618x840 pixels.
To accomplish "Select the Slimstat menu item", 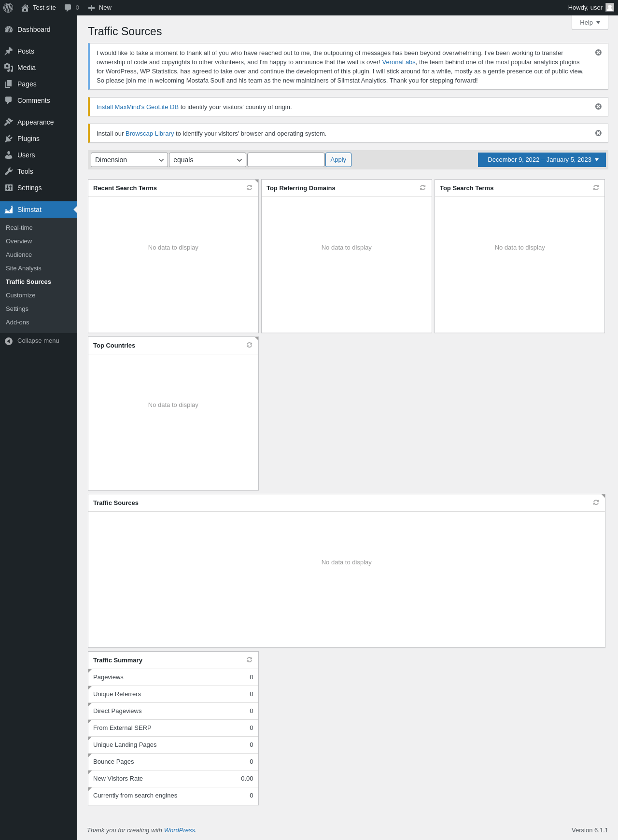I will 39,210.
